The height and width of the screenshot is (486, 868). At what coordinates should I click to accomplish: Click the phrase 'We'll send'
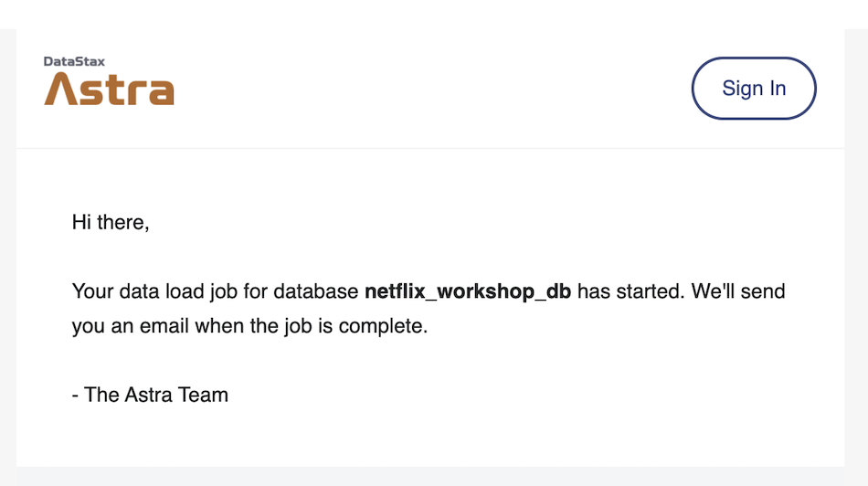738,291
